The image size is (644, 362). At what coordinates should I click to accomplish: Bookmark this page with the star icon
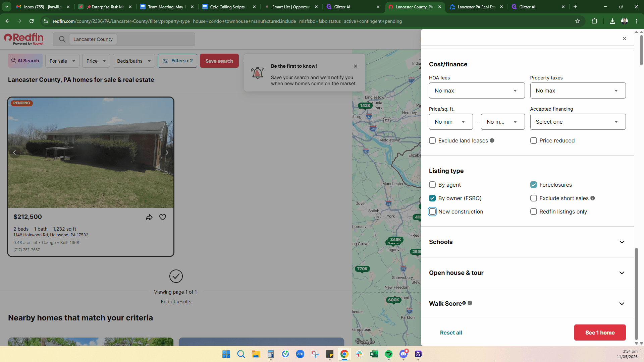click(x=578, y=21)
